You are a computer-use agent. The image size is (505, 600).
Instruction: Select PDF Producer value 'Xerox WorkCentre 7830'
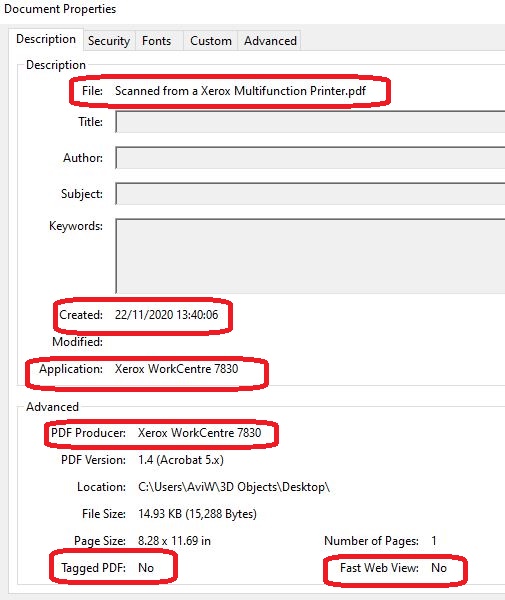(x=199, y=433)
